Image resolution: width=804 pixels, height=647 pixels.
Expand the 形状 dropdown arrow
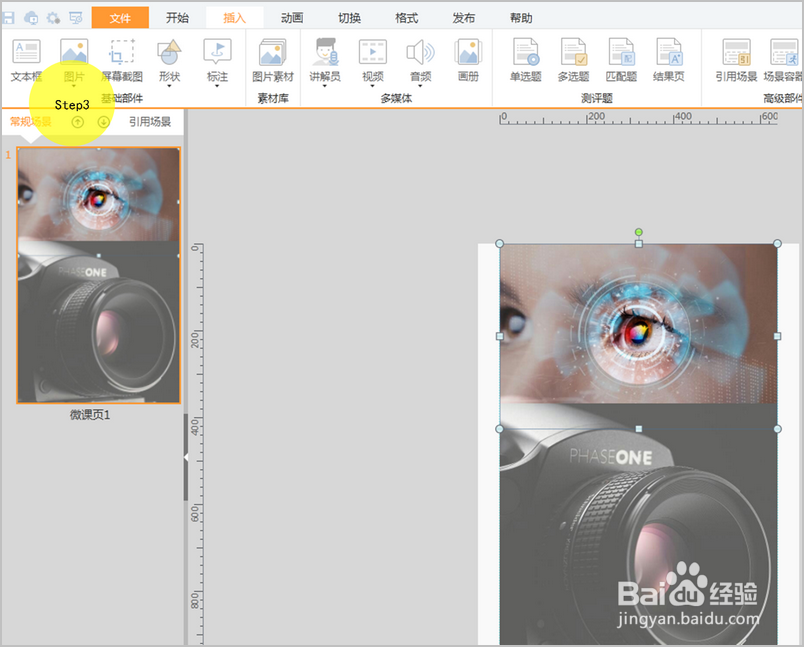click(x=169, y=86)
